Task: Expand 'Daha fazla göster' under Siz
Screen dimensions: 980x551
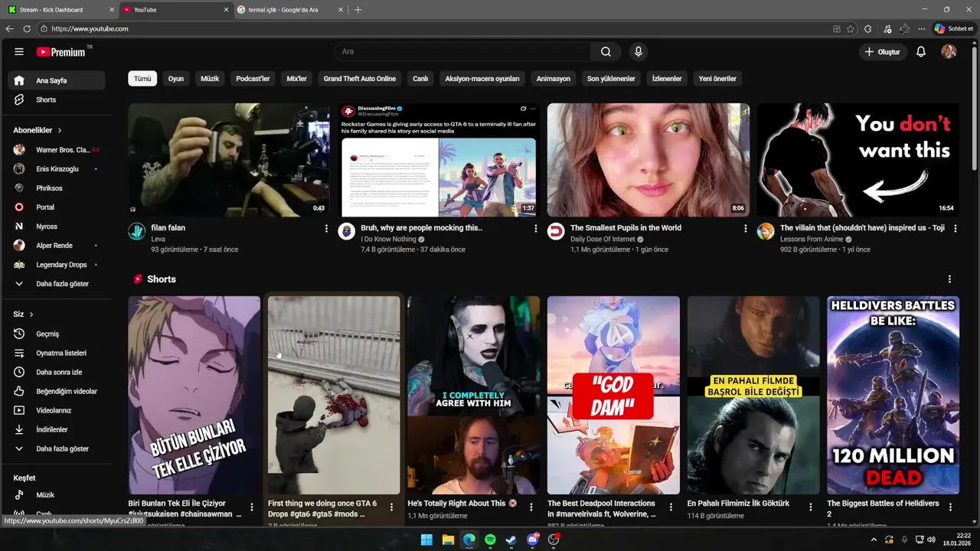Action: point(57,448)
